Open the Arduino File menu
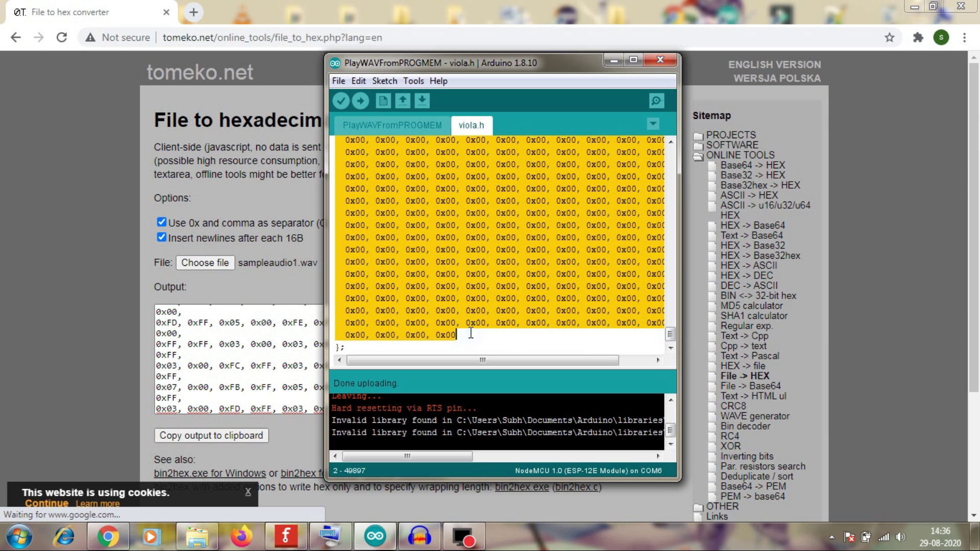 [338, 81]
